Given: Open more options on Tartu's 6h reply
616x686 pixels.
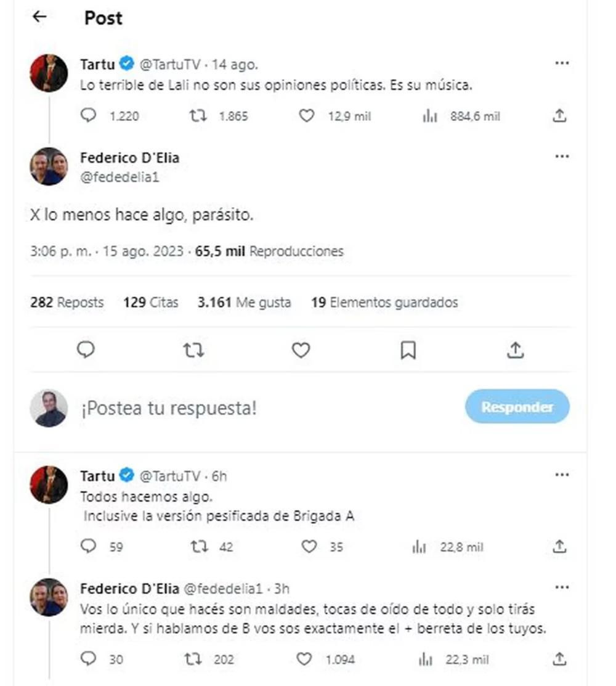Looking at the screenshot, I should (x=561, y=475).
